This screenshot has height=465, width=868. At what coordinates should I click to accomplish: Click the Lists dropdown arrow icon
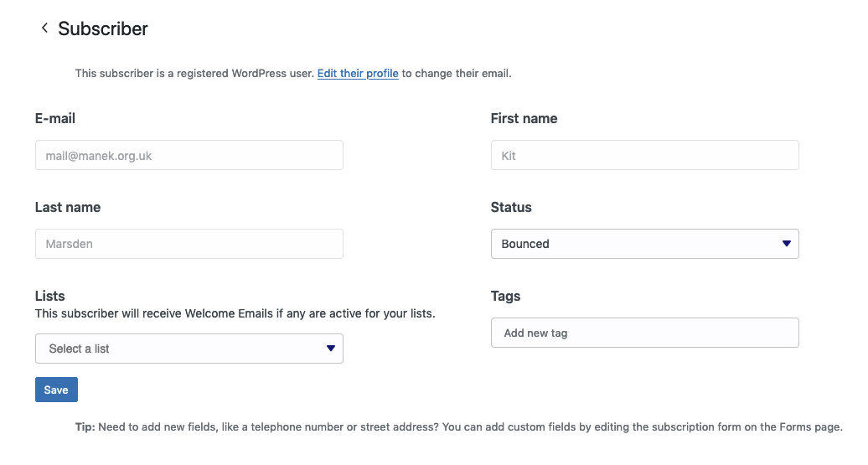coord(330,349)
